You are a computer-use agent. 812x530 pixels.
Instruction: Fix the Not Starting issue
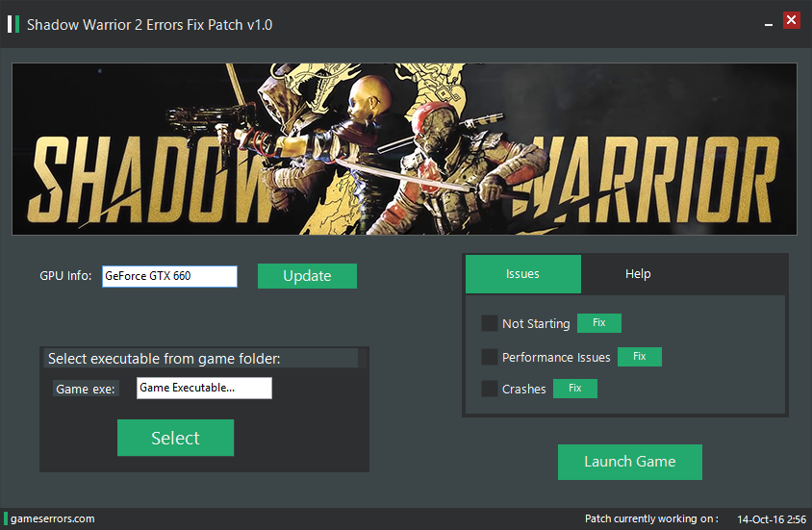[x=599, y=323]
